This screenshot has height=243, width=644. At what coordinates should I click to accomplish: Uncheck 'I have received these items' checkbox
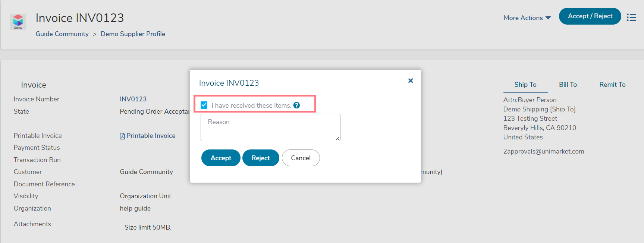point(204,105)
